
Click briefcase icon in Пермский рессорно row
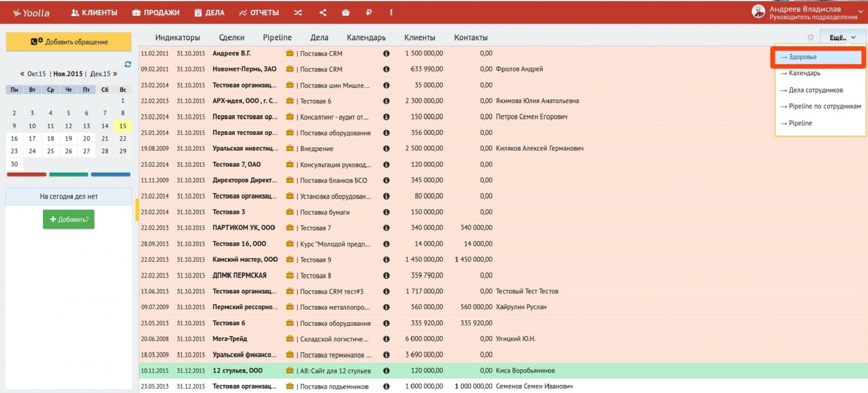290,307
